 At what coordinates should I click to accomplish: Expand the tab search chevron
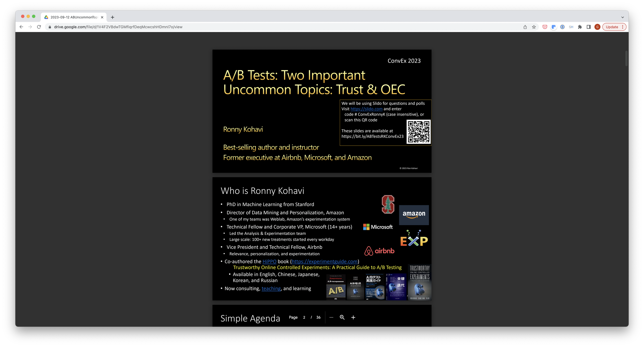tap(622, 17)
